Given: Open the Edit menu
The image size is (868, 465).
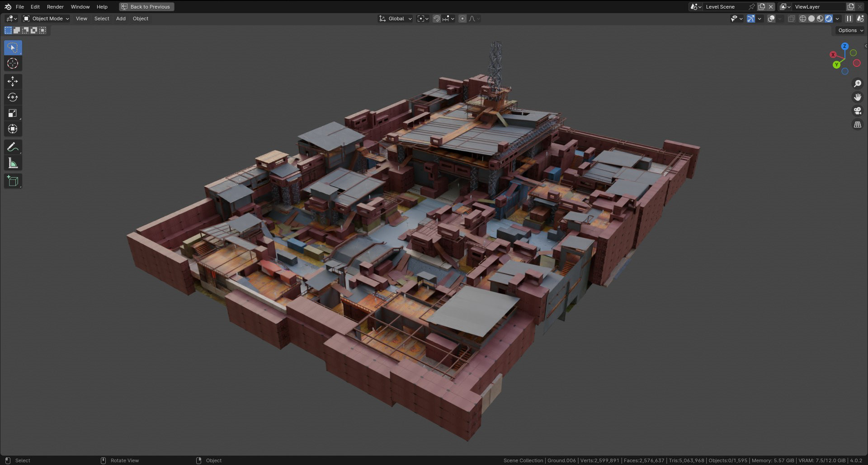Looking at the screenshot, I should point(35,7).
